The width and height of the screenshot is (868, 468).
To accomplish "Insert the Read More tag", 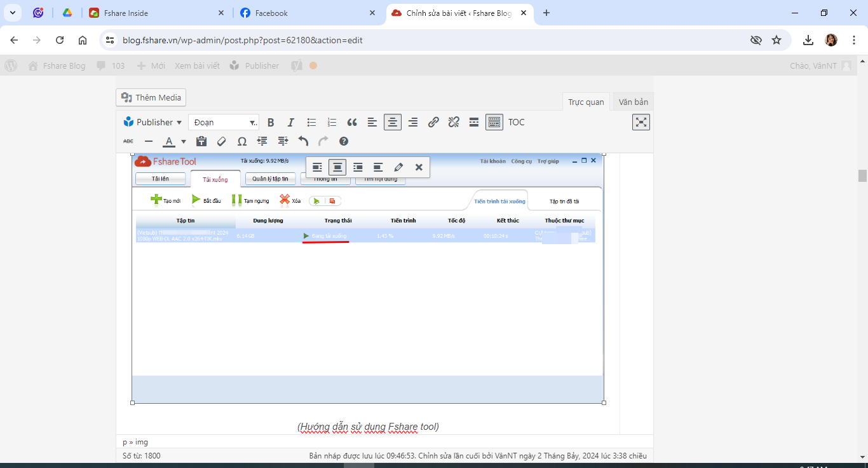I will pos(474,122).
